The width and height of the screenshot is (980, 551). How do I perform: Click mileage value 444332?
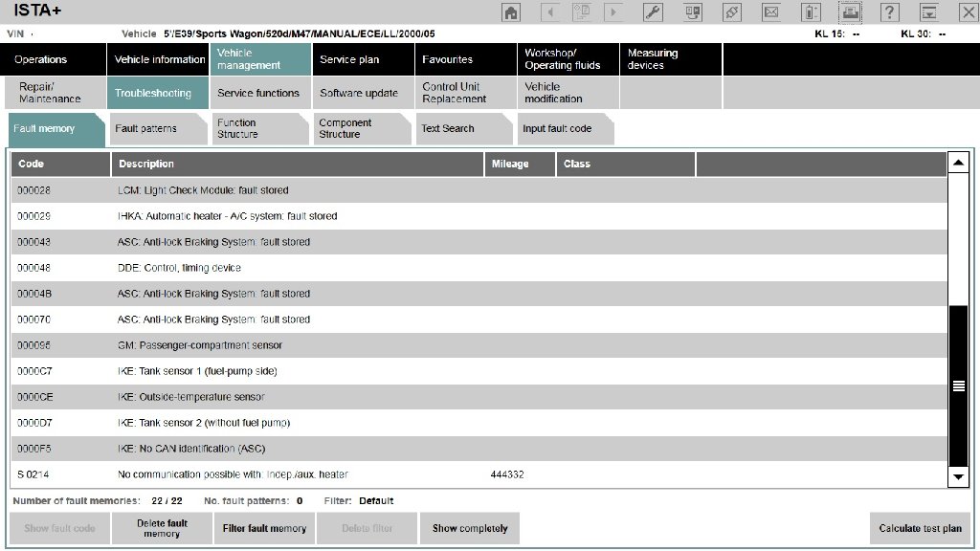(507, 474)
